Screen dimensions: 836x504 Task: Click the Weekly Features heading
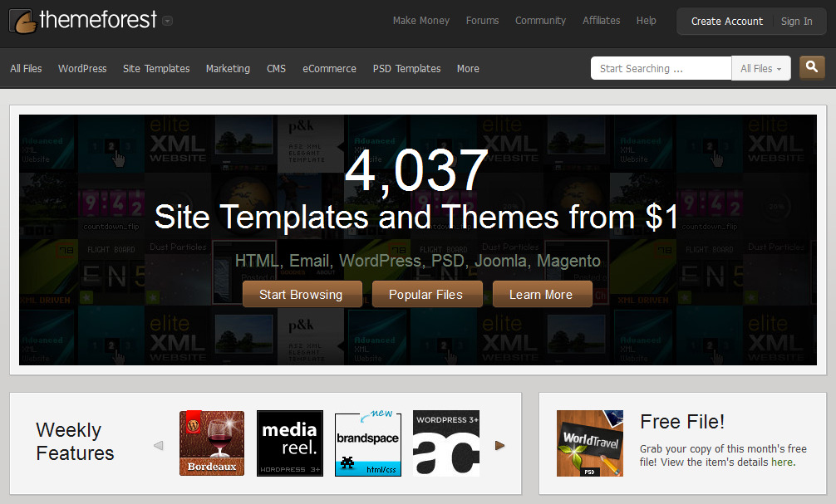point(75,441)
